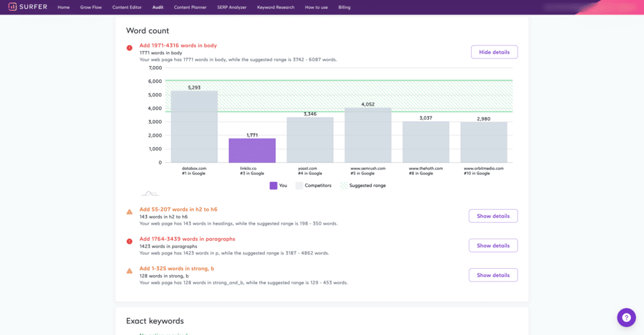Click the purple linkilo.co bar showing 1,771
This screenshot has height=335, width=644.
(252, 150)
